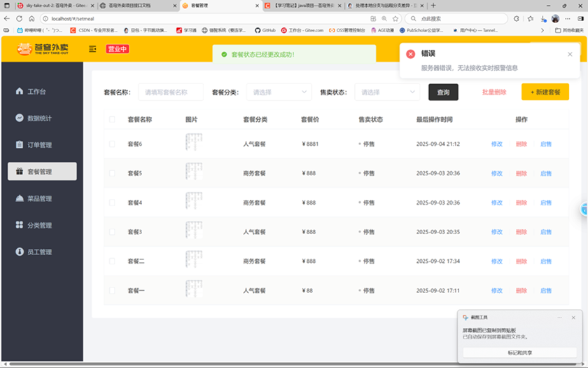Click the 查询 button
The image size is (588, 368).
tap(443, 92)
